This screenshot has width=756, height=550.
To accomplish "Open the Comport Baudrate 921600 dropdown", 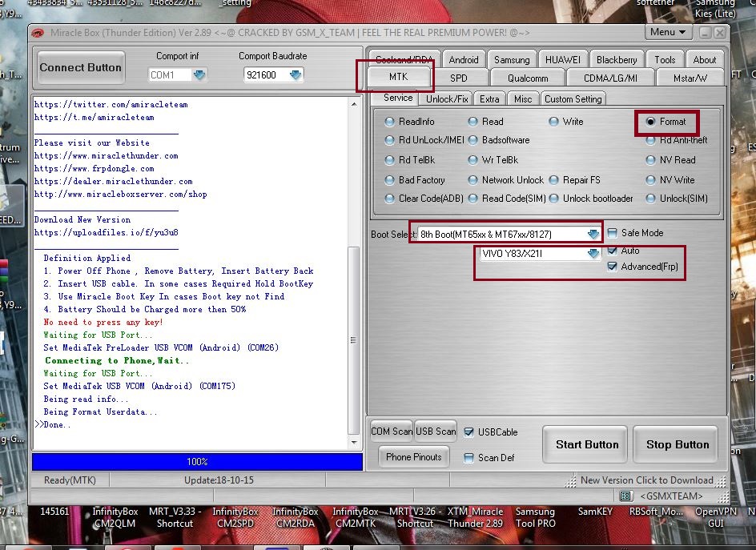I will point(296,74).
